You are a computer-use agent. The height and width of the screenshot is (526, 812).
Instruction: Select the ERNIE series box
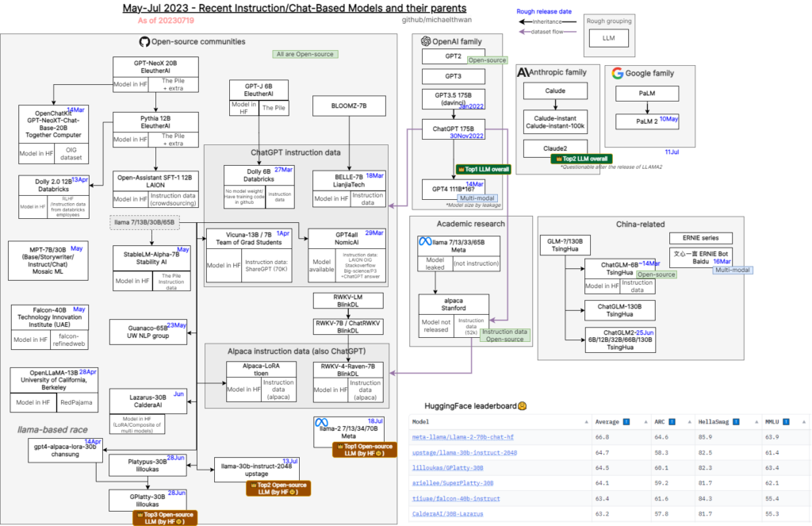click(701, 238)
